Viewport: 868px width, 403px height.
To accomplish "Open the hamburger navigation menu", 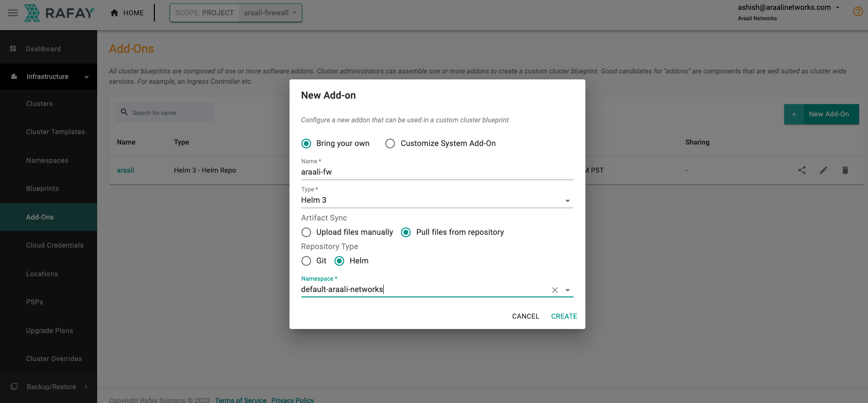I will point(13,13).
